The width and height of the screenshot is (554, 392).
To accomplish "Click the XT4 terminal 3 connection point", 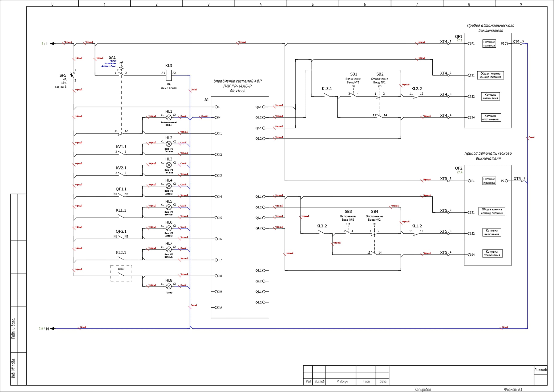I will coord(448,96).
